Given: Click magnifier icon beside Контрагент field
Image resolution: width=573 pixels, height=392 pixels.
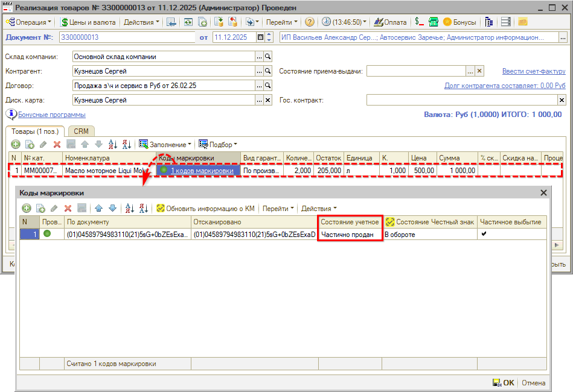Looking at the screenshot, I should coord(269,71).
